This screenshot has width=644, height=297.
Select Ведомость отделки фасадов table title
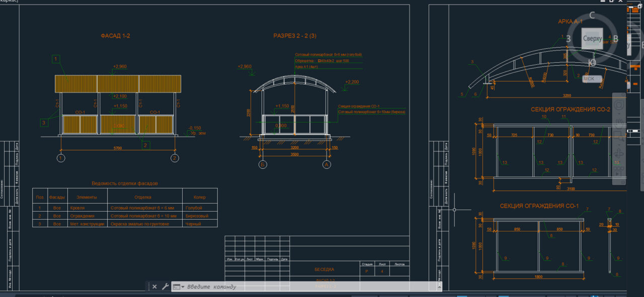[125, 183]
